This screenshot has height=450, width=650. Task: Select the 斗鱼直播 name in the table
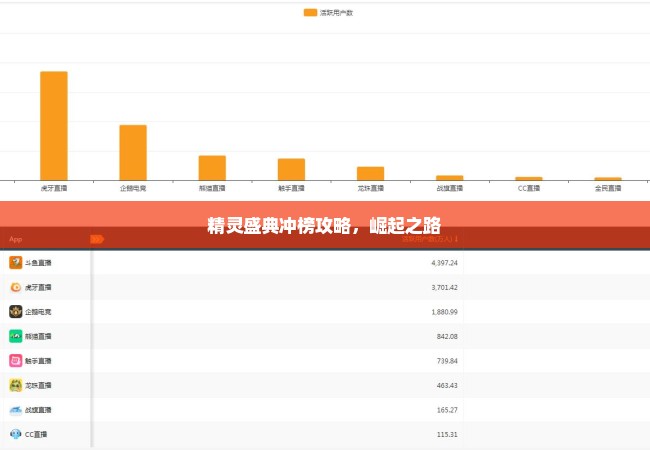[x=38, y=263]
